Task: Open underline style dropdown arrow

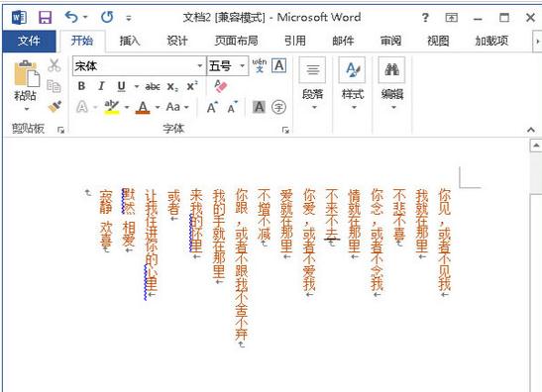Action: pos(137,87)
